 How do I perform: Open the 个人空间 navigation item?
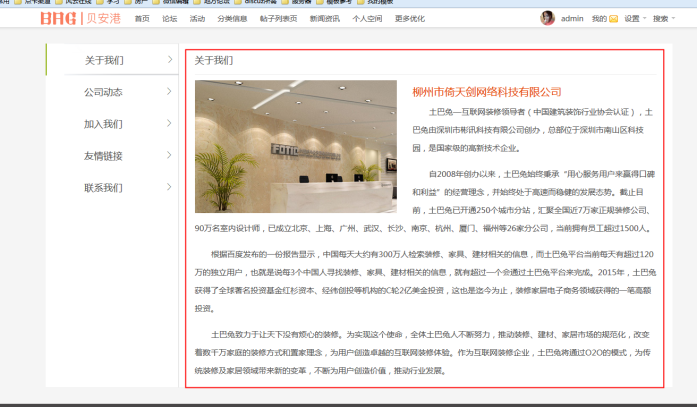point(367,19)
